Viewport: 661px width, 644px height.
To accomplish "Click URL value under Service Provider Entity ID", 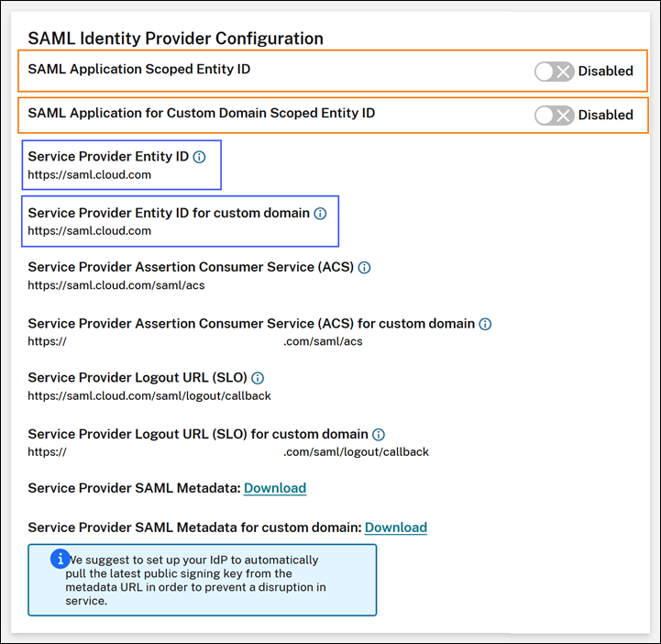I will click(x=90, y=174).
